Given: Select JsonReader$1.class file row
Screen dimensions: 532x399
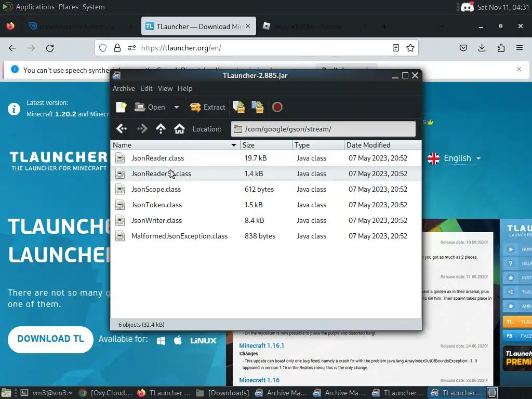Looking at the screenshot, I should click(x=266, y=174).
